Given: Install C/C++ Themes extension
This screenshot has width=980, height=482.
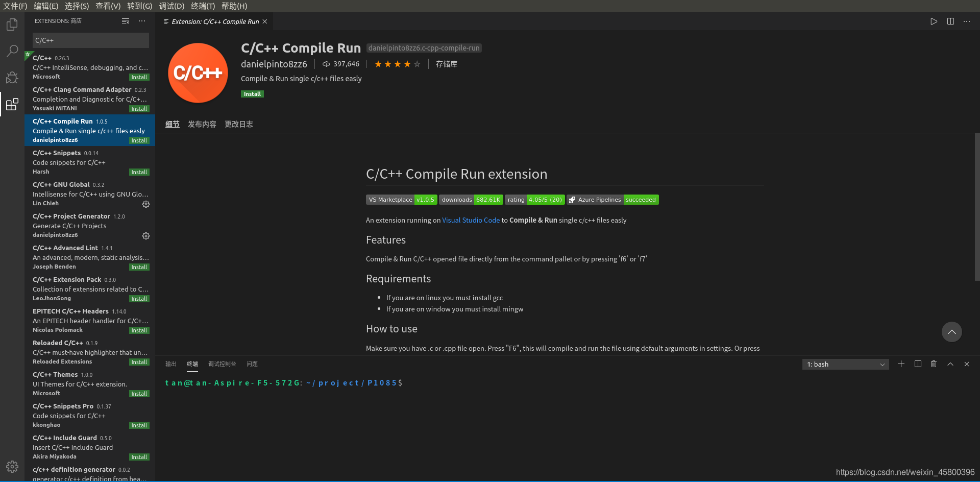Looking at the screenshot, I should 139,394.
